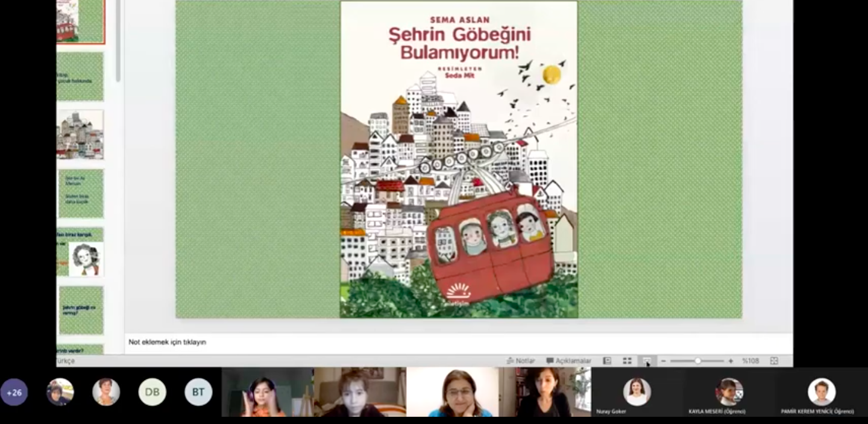
Task: Click KAYLA MESERİ's participant avatar
Action: [x=729, y=391]
